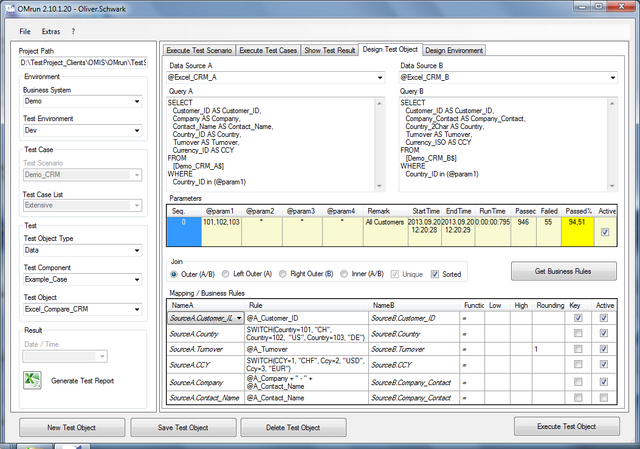
Task: Toggle Active checkbox for SourceA.CCY row
Action: click(x=604, y=364)
